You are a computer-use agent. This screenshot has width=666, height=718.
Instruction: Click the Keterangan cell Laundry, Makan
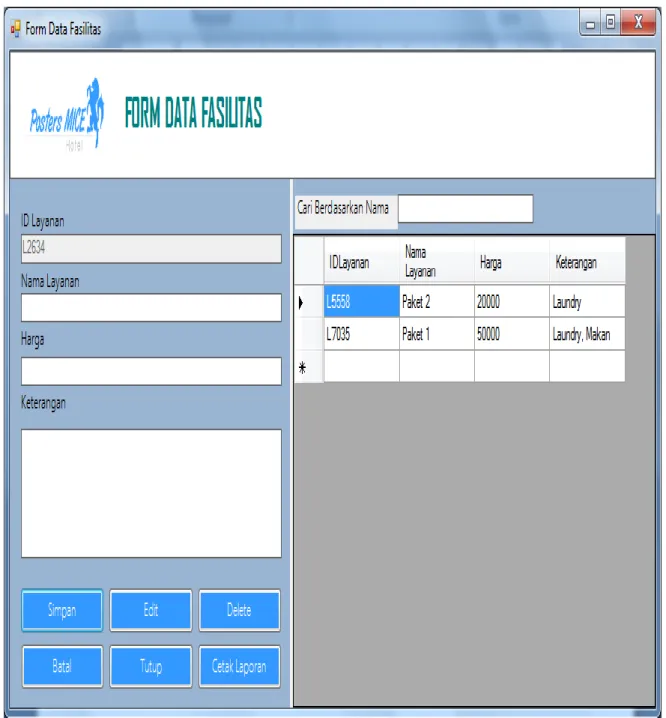point(587,334)
